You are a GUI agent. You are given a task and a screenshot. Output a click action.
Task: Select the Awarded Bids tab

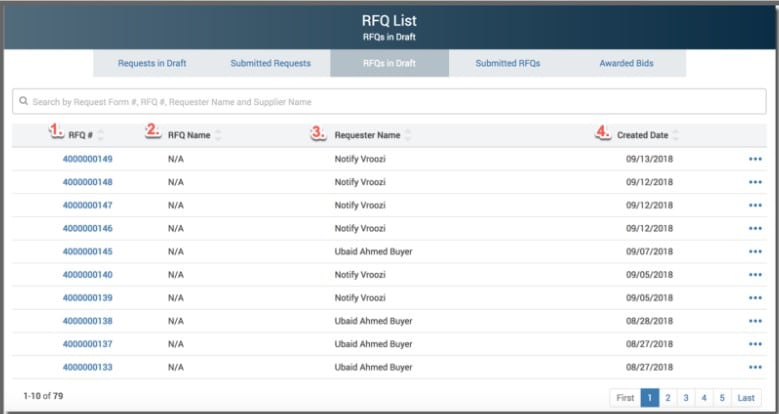pyautogui.click(x=626, y=63)
